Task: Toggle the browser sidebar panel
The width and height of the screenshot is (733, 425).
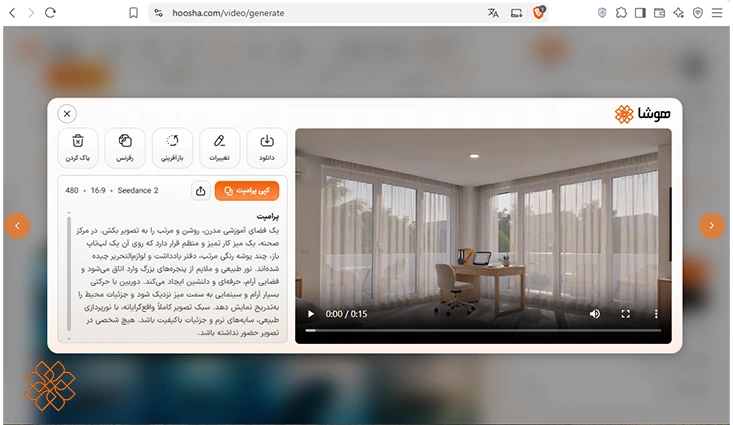Action: [640, 13]
